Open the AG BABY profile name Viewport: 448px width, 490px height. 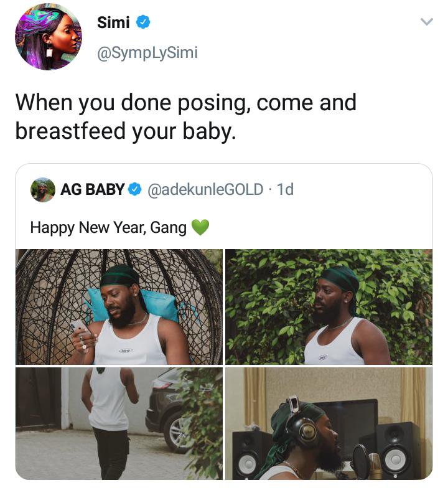click(93, 189)
